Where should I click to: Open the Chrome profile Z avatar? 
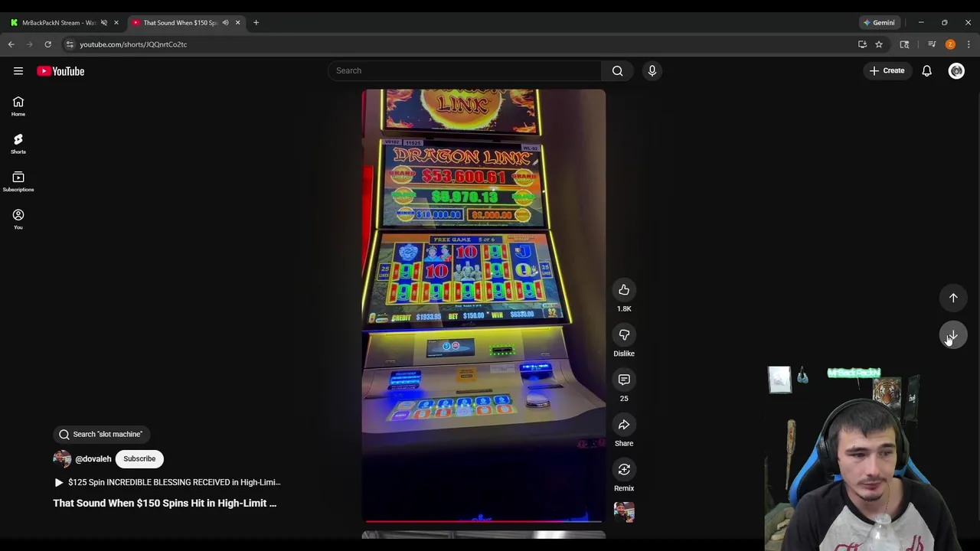(x=950, y=44)
